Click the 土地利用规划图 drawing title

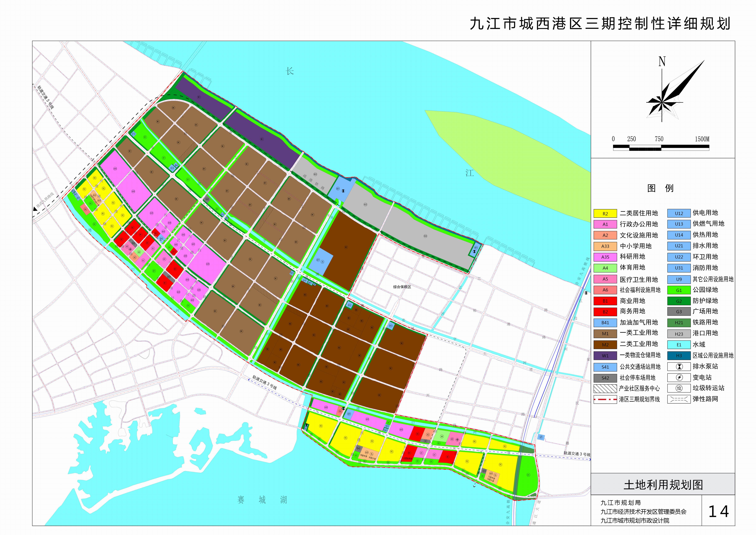[x=663, y=485]
